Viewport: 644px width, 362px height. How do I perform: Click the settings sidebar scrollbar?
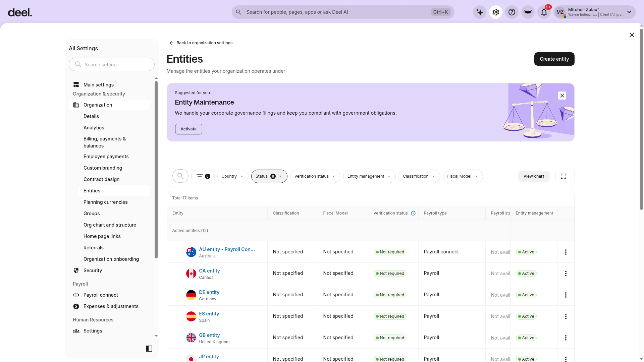pyautogui.click(x=156, y=169)
